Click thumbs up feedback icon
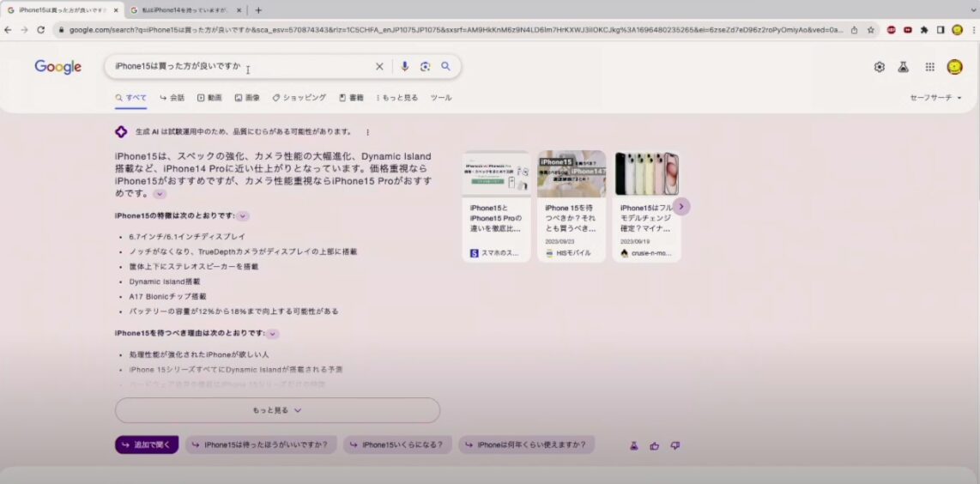Viewport: 980px width, 484px height. (655, 445)
